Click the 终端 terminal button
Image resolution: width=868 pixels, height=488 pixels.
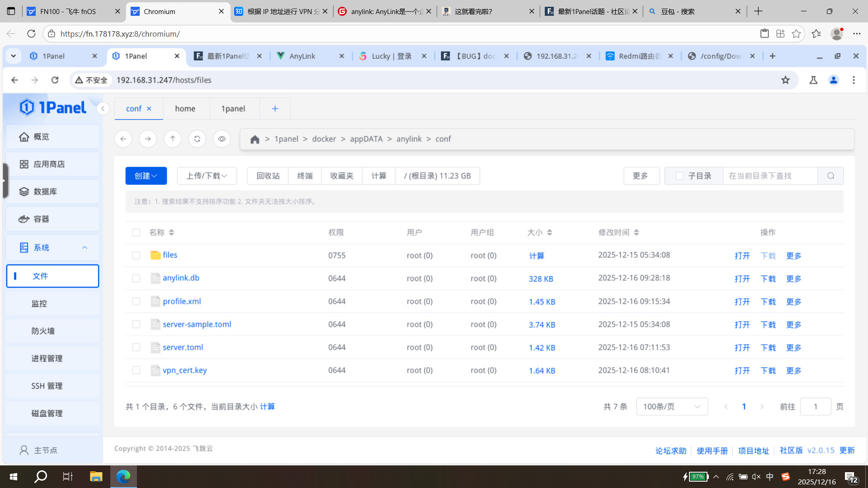pyautogui.click(x=305, y=176)
